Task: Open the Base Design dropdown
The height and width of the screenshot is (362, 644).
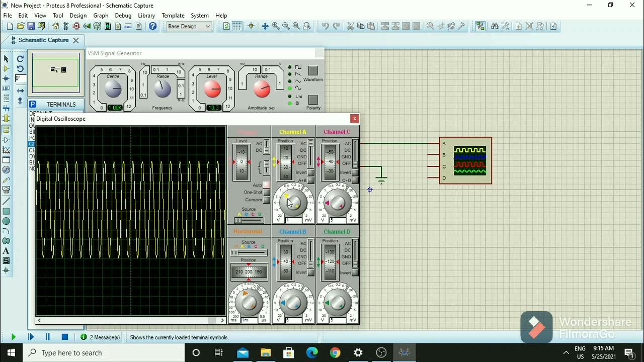Action: (189, 26)
